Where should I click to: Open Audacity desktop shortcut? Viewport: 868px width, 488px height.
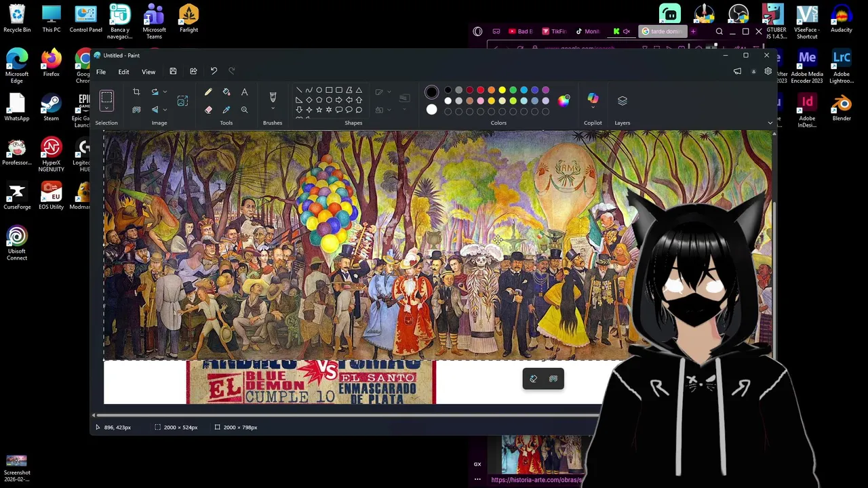pyautogui.click(x=842, y=18)
